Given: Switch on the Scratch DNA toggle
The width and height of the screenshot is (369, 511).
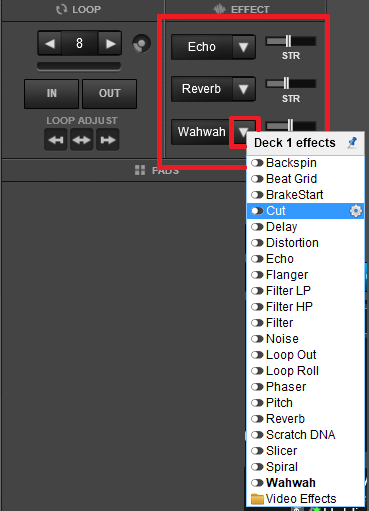Looking at the screenshot, I should [x=257, y=435].
